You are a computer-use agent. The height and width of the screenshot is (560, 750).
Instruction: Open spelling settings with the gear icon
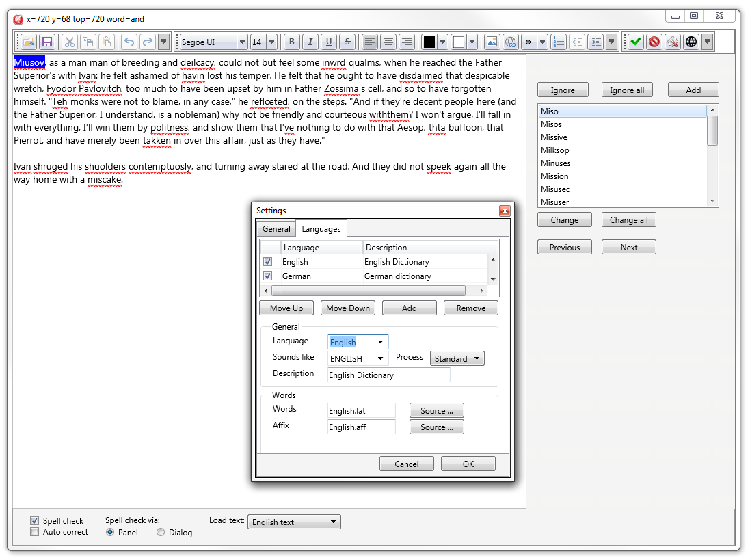[x=673, y=42]
